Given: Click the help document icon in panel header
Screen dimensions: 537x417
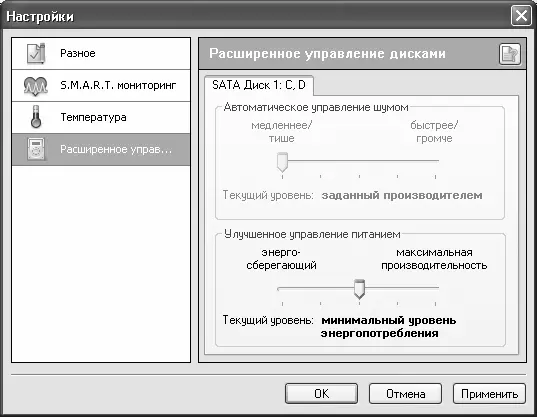Looking at the screenshot, I should pos(510,54).
